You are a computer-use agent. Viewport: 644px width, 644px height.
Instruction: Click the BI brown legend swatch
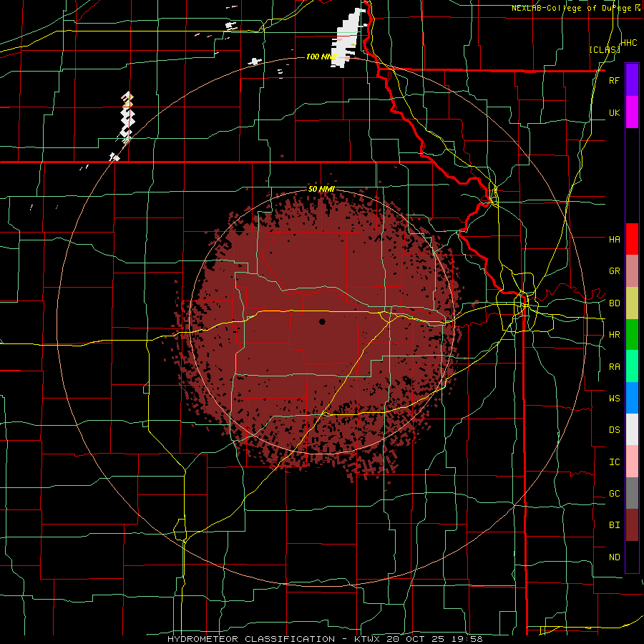[632, 525]
